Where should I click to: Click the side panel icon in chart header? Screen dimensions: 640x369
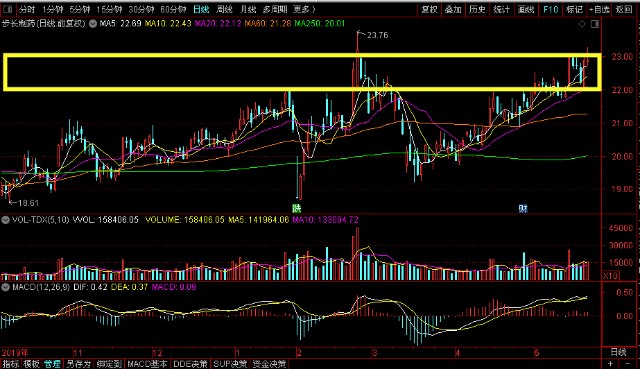(x=595, y=24)
